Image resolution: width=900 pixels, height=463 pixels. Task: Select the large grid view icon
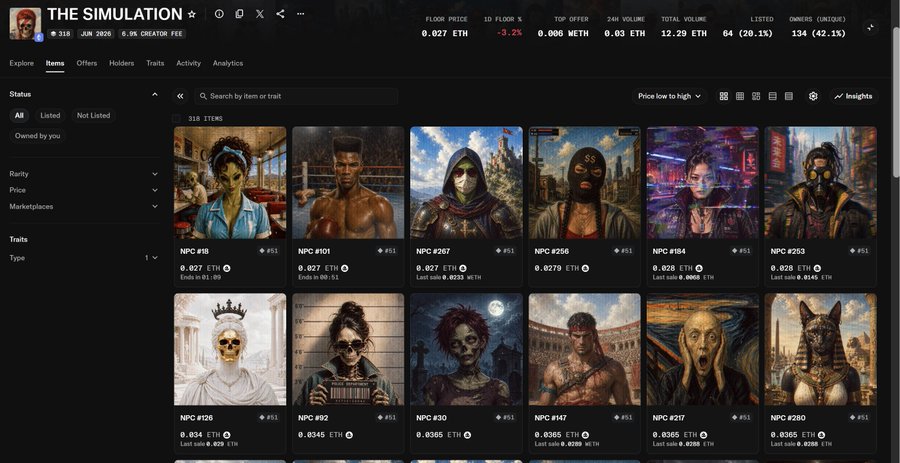[724, 96]
